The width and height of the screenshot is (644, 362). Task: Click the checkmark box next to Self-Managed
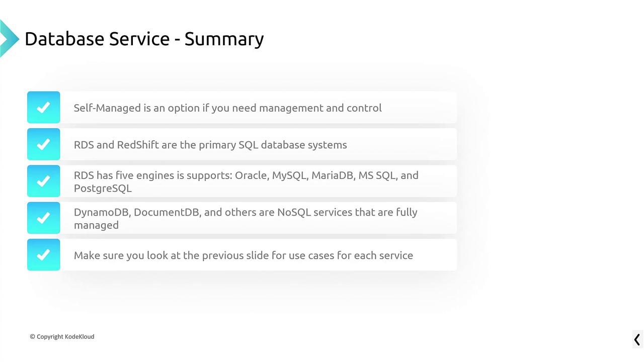pyautogui.click(x=44, y=107)
